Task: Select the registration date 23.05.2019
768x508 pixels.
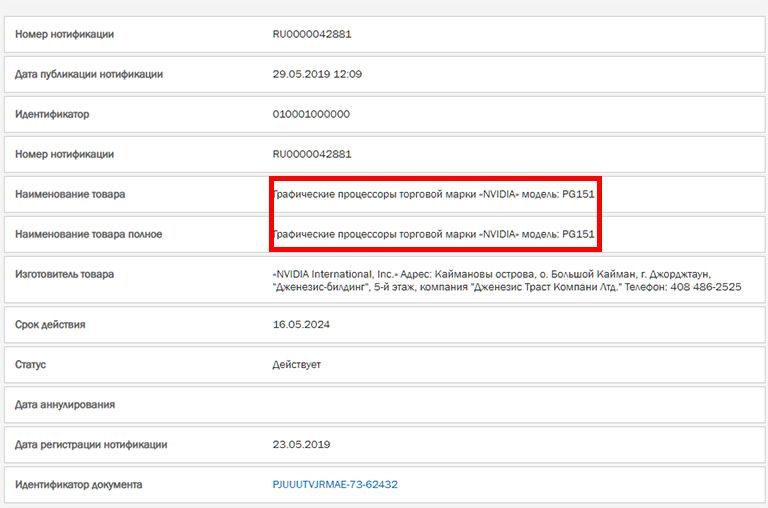Action: click(x=301, y=445)
